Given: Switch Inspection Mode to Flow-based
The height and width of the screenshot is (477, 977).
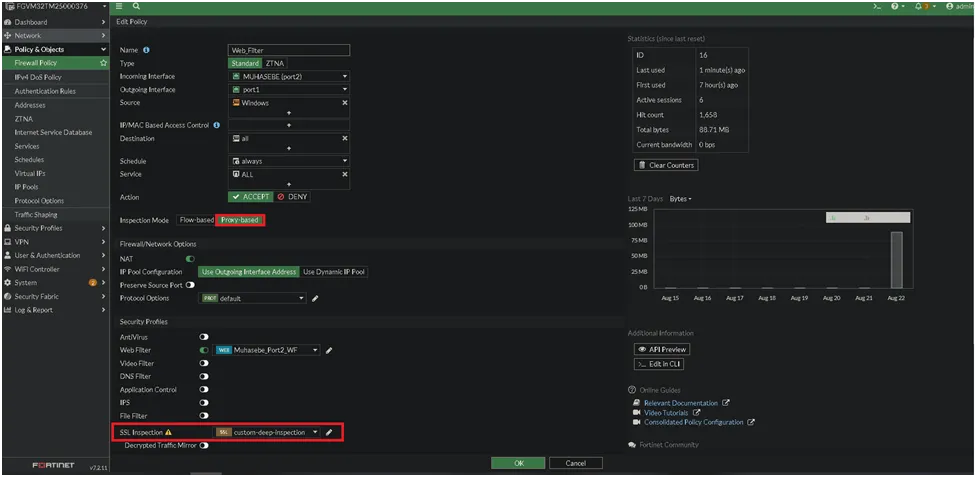Looking at the screenshot, I should [x=196, y=220].
